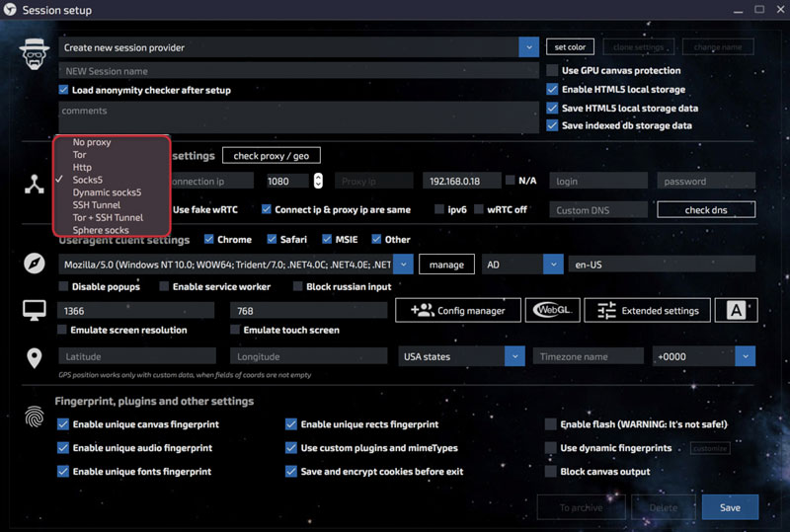Choose Dynamic socks5 proxy option
This screenshot has height=532, width=790.
pos(107,192)
